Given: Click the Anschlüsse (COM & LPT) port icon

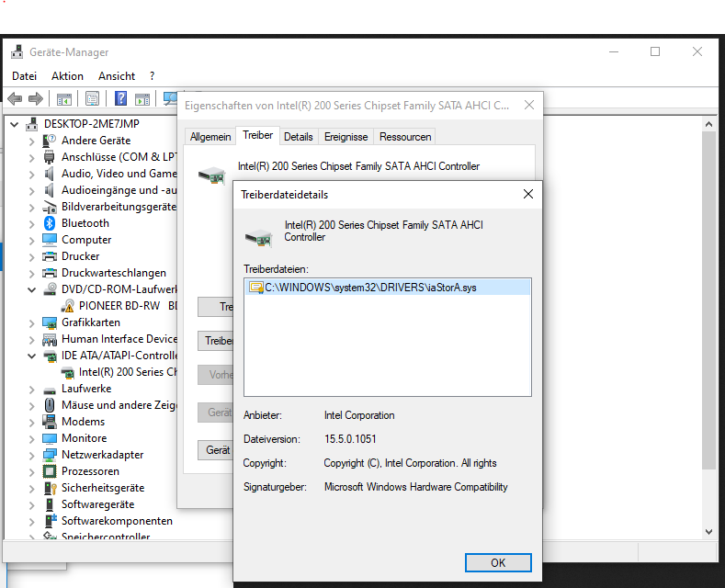Looking at the screenshot, I should click(x=49, y=157).
